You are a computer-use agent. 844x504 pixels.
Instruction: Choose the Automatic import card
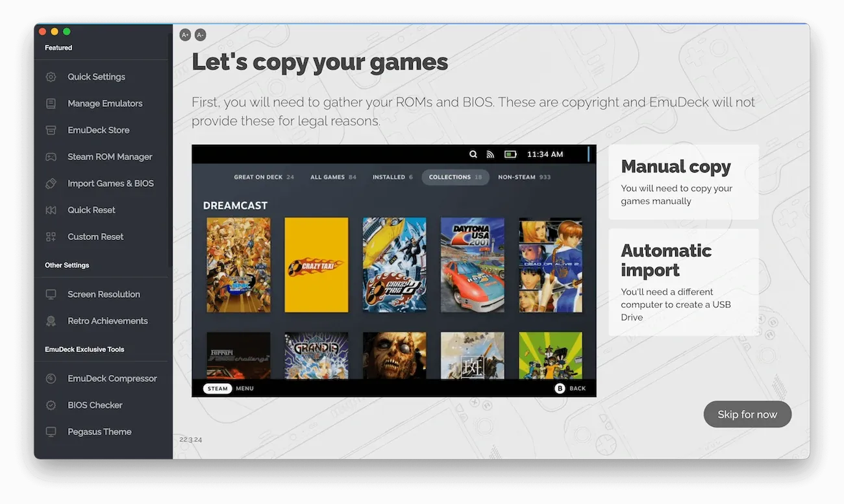(684, 282)
